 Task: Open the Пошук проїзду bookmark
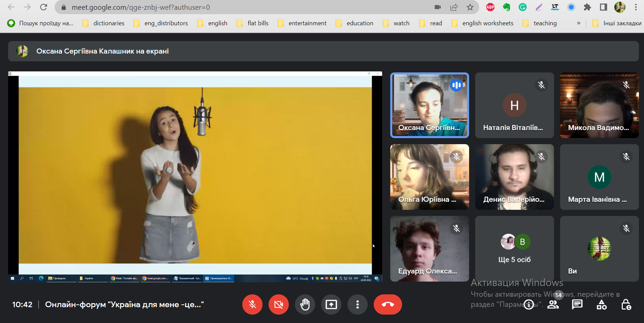coord(40,23)
